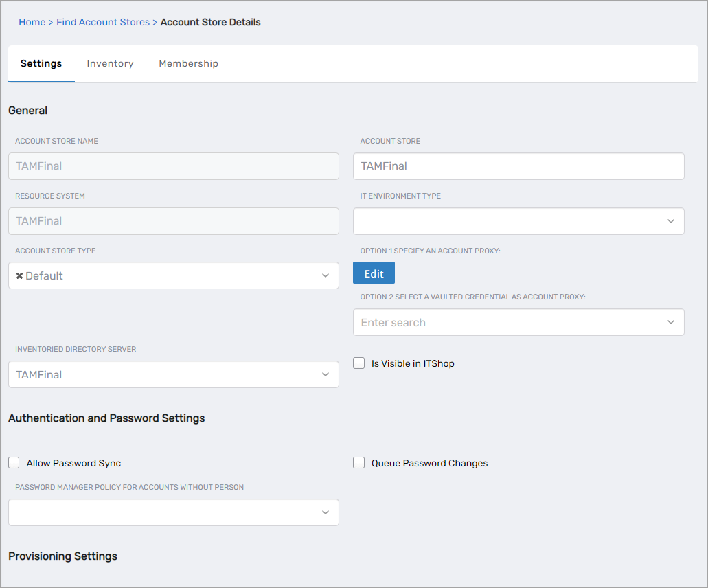This screenshot has height=588, width=708.
Task: Toggle Queue Password Changes checkbox
Action: click(x=359, y=463)
